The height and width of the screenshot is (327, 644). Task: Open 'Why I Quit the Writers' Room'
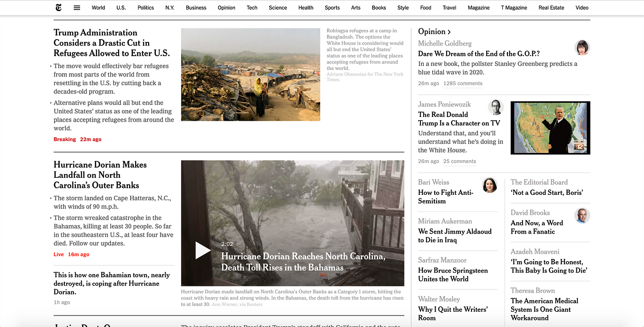coord(453,314)
